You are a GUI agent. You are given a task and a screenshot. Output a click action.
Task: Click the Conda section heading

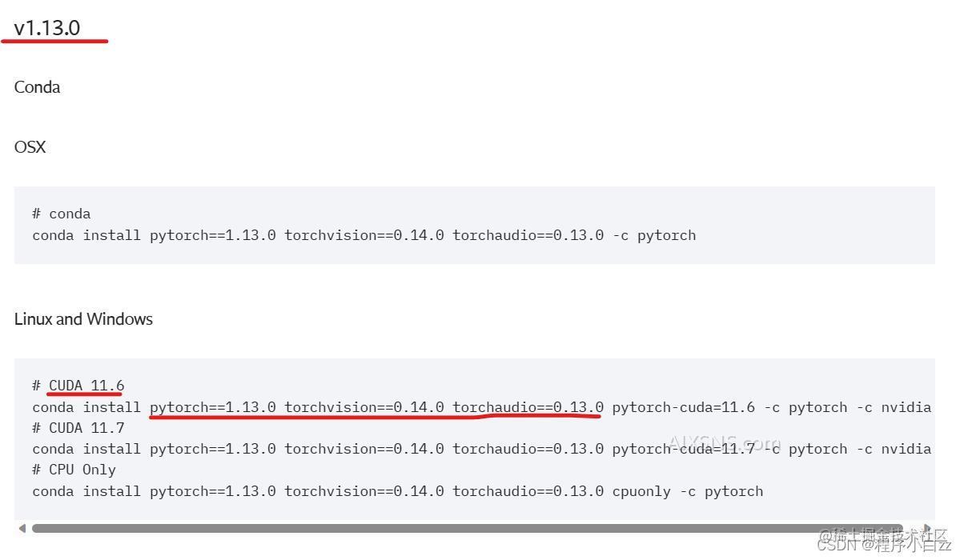tap(37, 87)
